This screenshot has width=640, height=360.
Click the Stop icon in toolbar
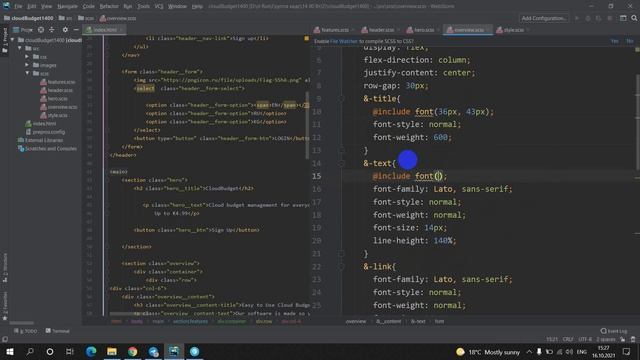point(609,18)
